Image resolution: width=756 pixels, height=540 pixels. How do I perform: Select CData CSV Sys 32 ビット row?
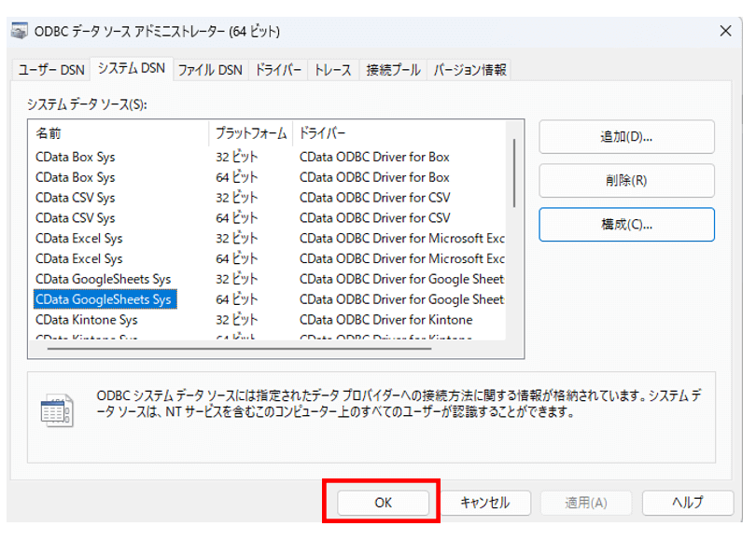[268, 198]
